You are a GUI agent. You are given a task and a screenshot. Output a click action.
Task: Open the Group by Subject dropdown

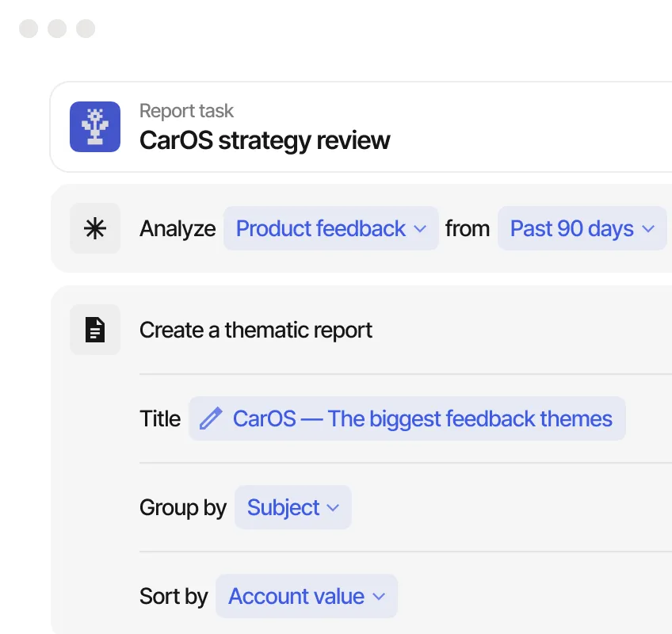[x=292, y=507]
